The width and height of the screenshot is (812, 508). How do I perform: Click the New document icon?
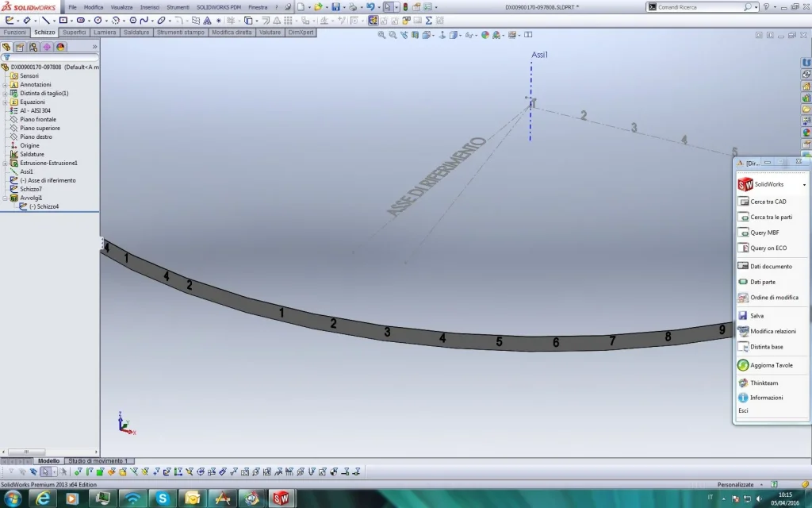click(301, 6)
